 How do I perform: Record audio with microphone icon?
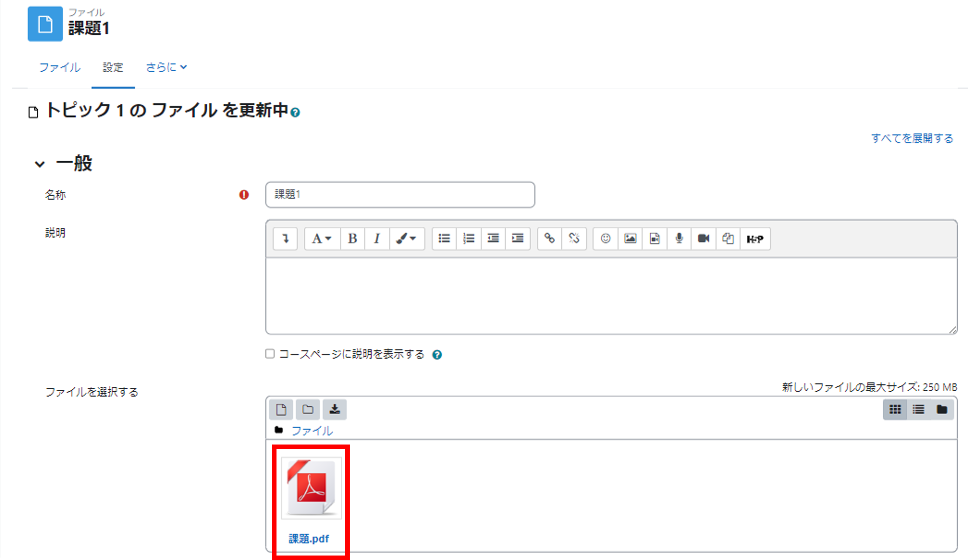pyautogui.click(x=679, y=238)
